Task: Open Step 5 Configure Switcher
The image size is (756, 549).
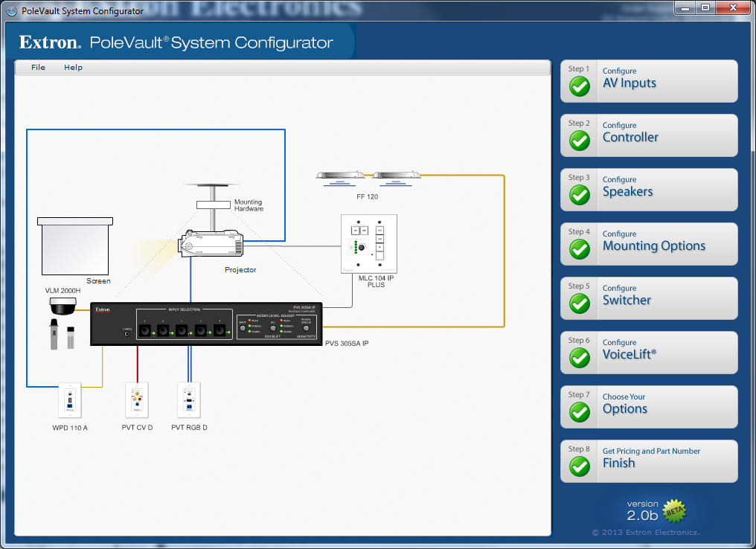Action: coord(649,298)
